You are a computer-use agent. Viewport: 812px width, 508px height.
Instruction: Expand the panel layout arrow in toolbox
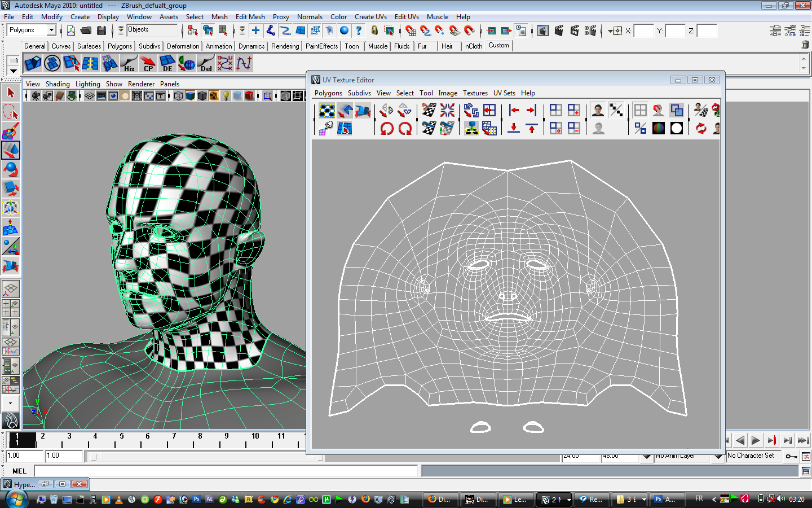click(x=11, y=403)
